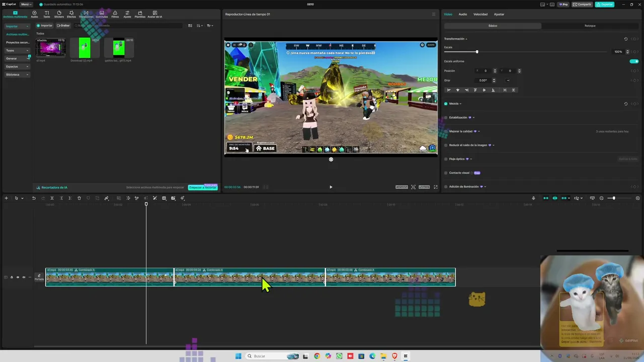Open the Plantillas tab
Screen dimensions: 644x362
(140, 14)
